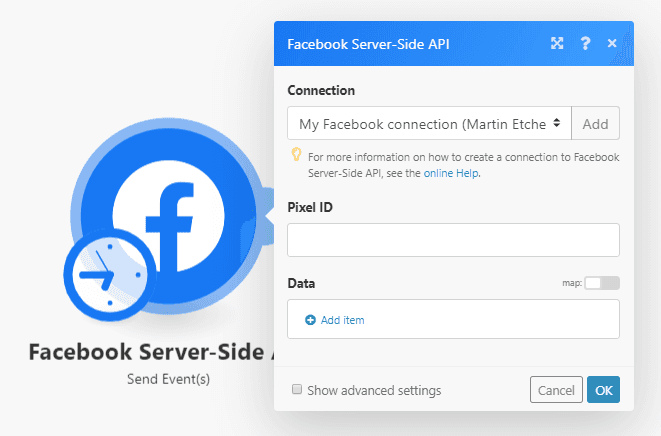Click the Facebook Server-Side module name label

[150, 352]
